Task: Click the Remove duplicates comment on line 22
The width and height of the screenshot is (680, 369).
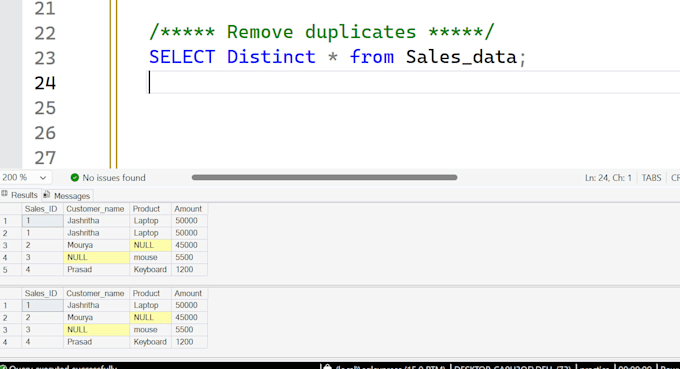Action: pos(321,32)
